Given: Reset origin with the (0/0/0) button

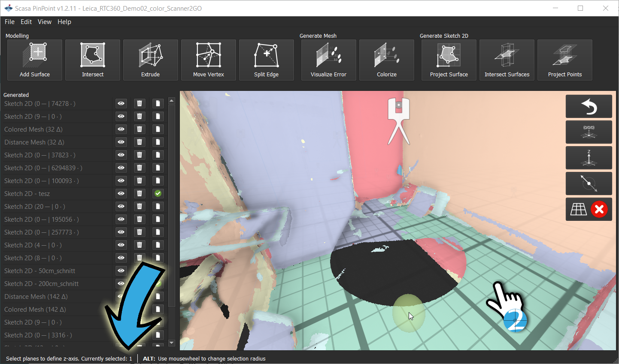Looking at the screenshot, I should [x=589, y=132].
